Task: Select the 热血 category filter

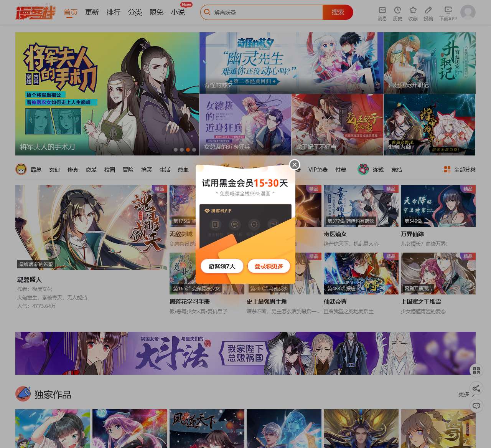Action: click(x=183, y=170)
